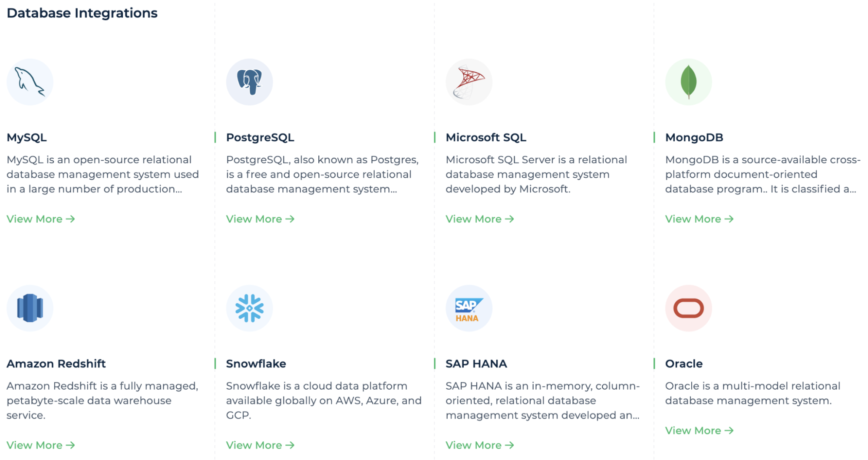Click the PostgreSQL elephant icon
This screenshot has width=868, height=460.
249,82
